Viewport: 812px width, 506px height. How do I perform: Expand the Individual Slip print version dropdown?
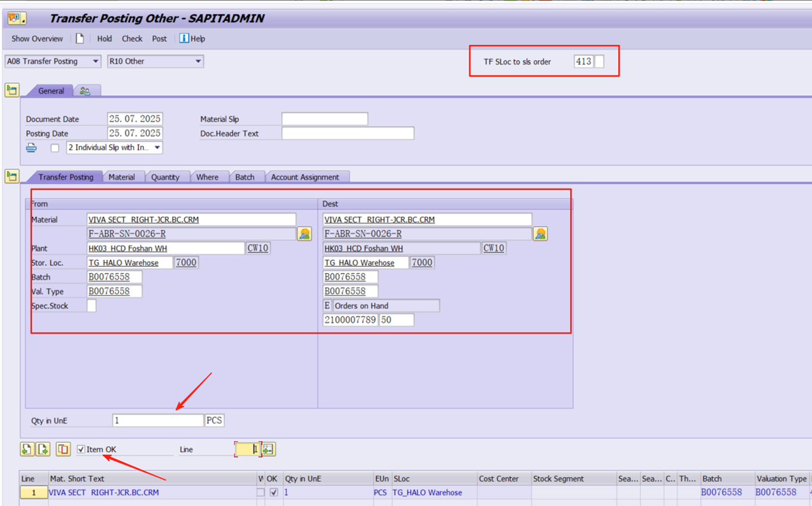pos(157,147)
